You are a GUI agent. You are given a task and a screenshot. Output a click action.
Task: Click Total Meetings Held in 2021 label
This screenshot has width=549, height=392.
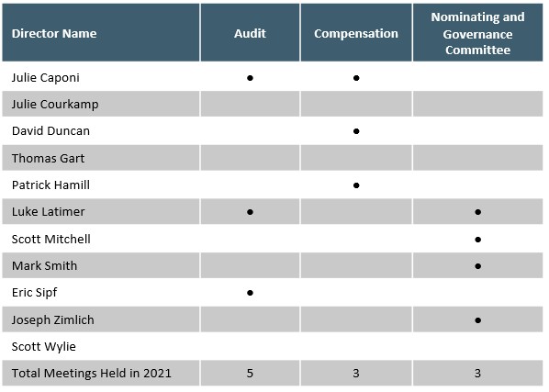92,373
